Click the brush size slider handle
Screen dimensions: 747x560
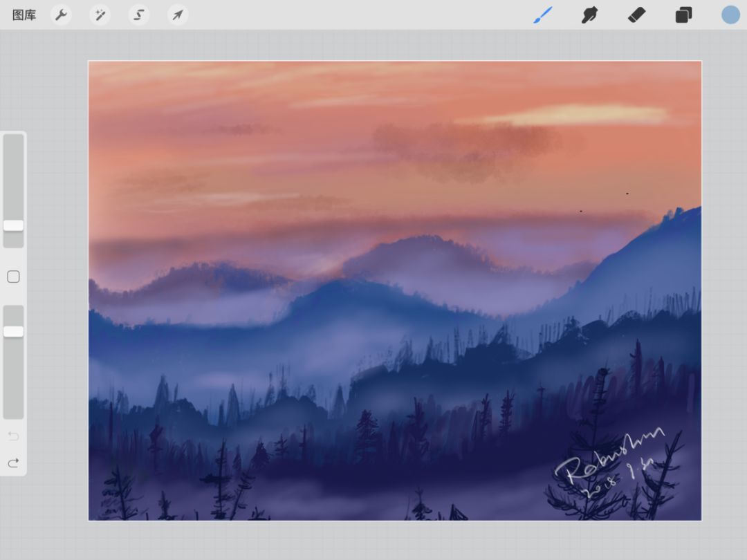click(13, 225)
